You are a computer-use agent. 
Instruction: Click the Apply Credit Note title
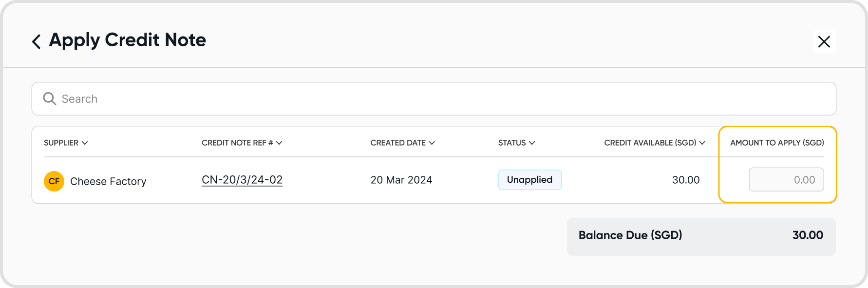point(128,40)
